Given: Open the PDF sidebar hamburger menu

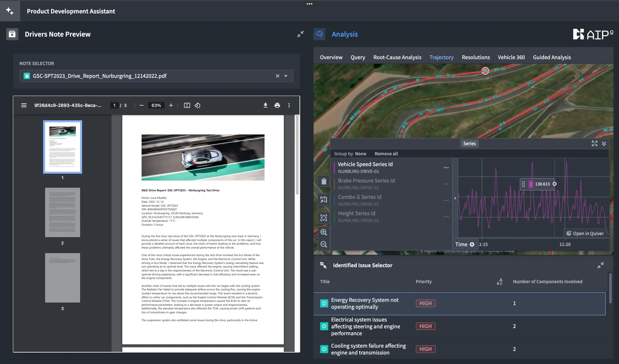Looking at the screenshot, I should pos(24,105).
